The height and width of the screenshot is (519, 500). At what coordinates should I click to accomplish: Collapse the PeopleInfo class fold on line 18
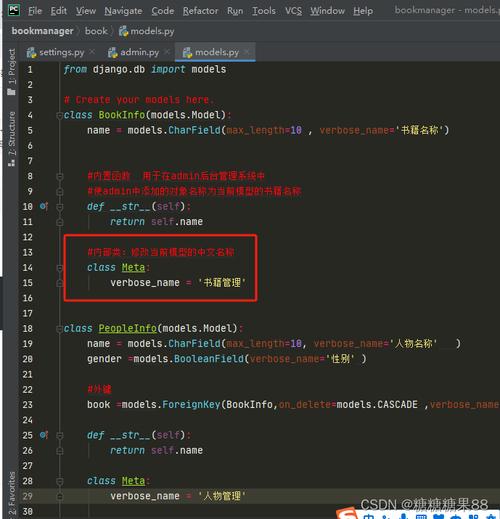[x=60, y=329]
